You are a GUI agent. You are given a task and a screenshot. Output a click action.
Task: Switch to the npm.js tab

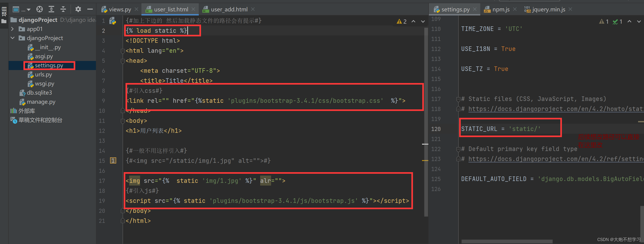click(497, 10)
